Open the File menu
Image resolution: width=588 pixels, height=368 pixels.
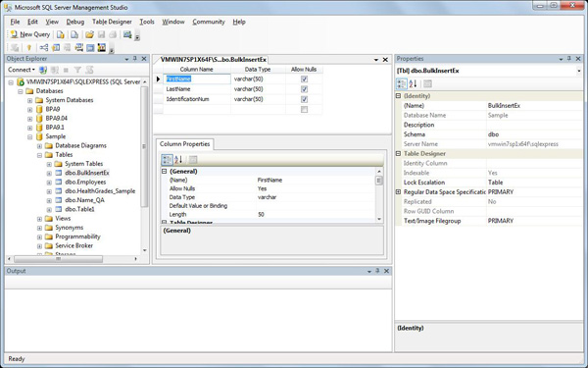coord(15,22)
